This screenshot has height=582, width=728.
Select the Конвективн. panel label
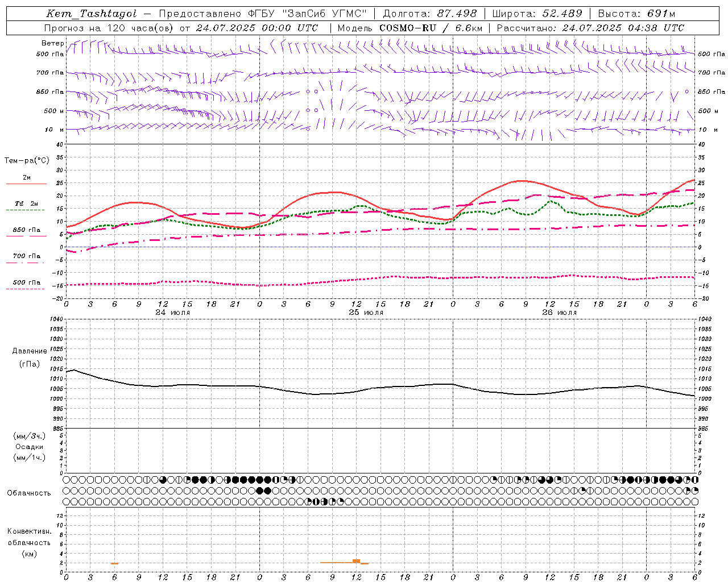click(29, 531)
